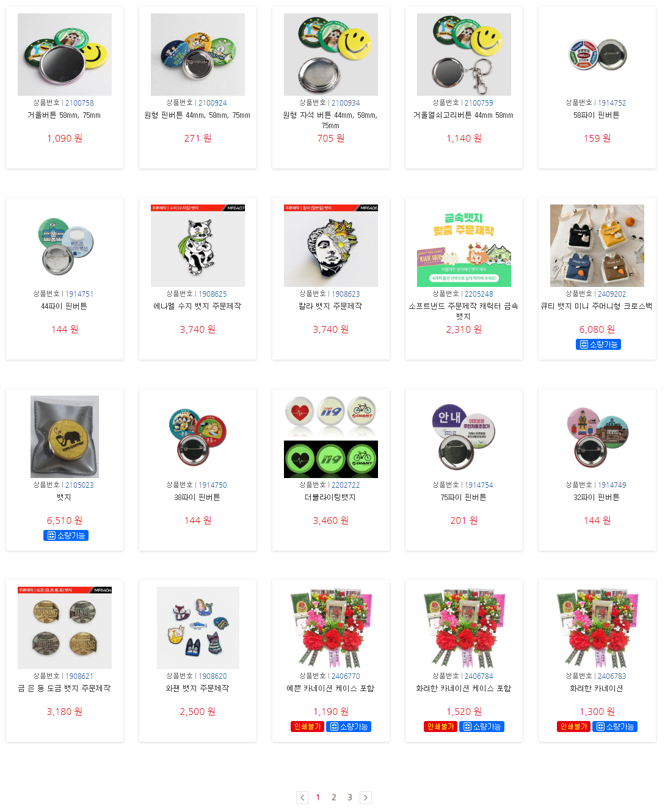Viewport: 665px width, 812px height.
Task: Open 칼라 뱃지 주문제작 product title
Action: point(331,306)
